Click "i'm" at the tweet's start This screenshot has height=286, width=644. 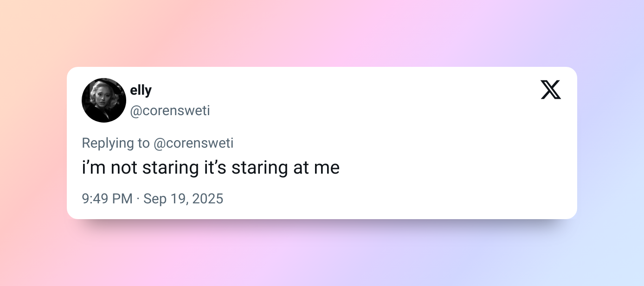pos(93,168)
